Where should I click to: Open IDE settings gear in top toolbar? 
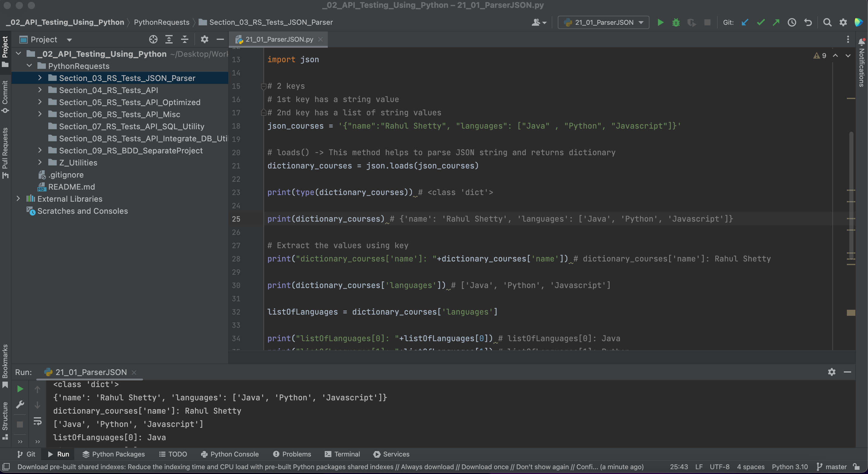[843, 23]
